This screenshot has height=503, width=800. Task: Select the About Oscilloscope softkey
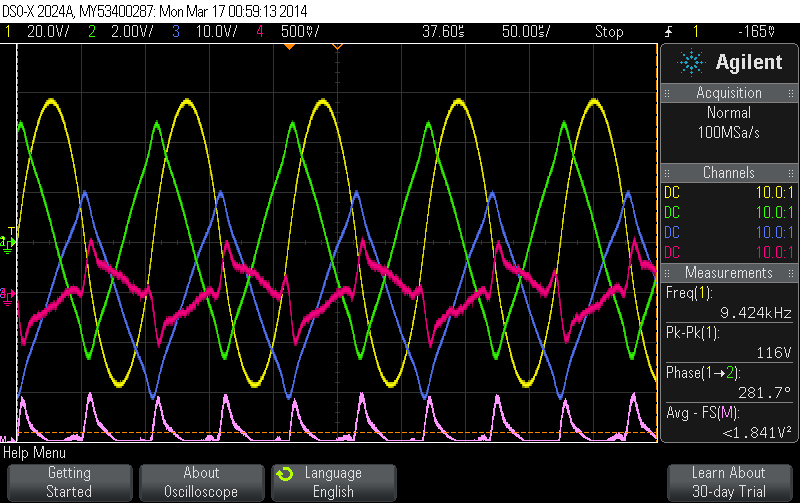[x=202, y=482]
